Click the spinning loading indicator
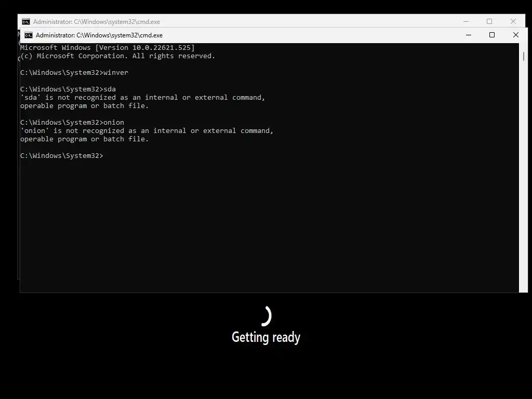The image size is (532, 399). [x=266, y=316]
